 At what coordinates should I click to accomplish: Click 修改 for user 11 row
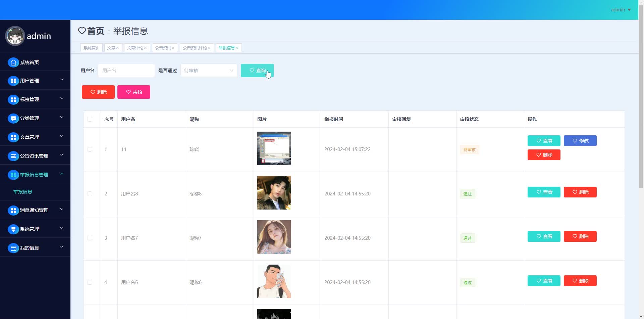click(x=580, y=141)
